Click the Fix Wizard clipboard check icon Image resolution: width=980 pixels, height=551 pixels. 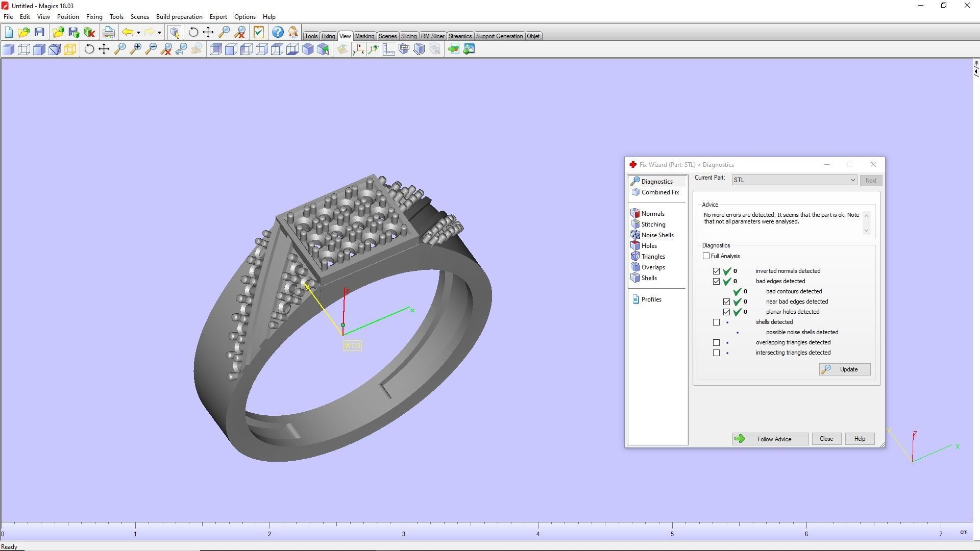(x=258, y=33)
